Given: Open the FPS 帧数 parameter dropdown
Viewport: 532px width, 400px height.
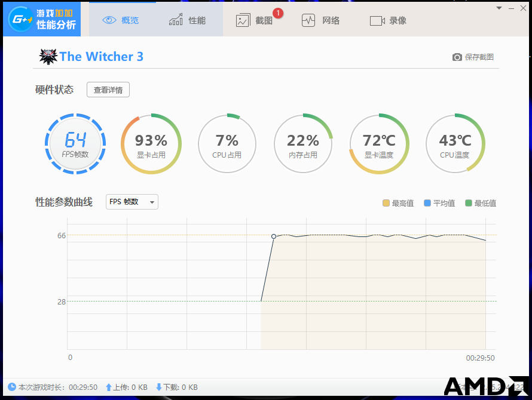Looking at the screenshot, I should 132,202.
